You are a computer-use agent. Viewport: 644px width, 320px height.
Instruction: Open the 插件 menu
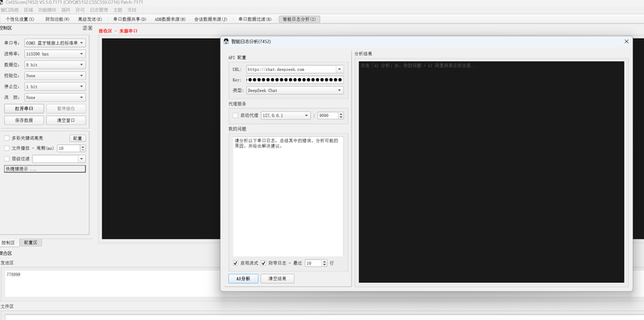(66, 10)
